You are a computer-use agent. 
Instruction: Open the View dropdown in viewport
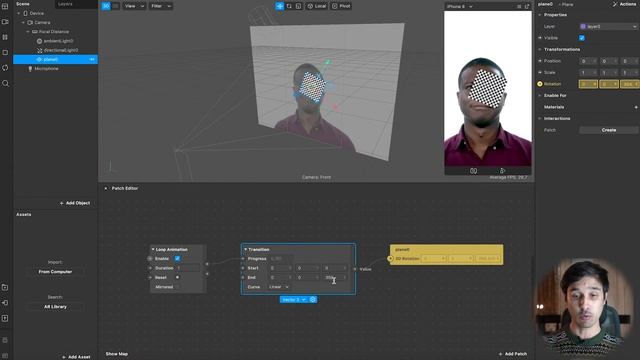point(134,6)
